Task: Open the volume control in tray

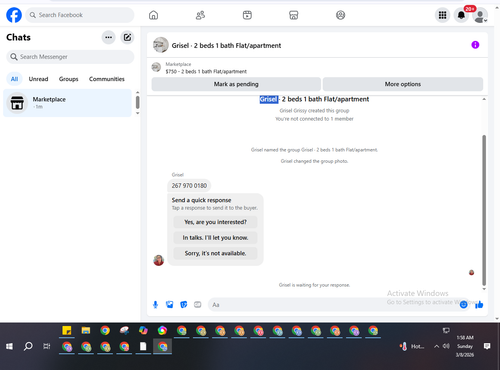Action: [446, 347]
